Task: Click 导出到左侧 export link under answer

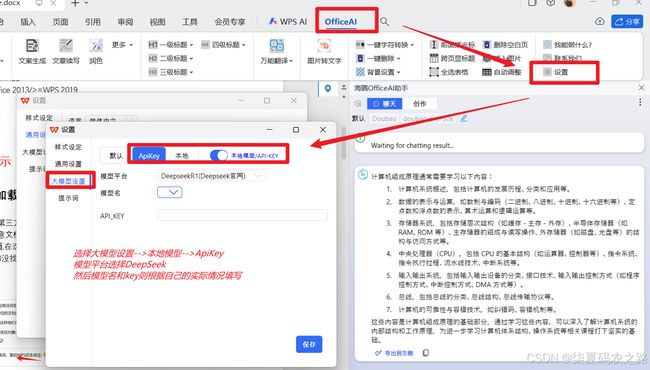Action: tap(394, 353)
